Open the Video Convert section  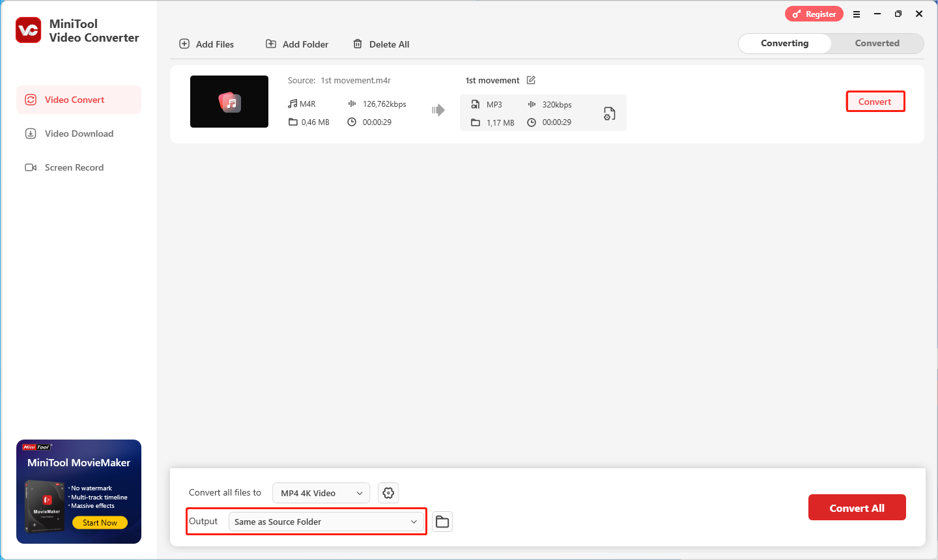tap(79, 100)
